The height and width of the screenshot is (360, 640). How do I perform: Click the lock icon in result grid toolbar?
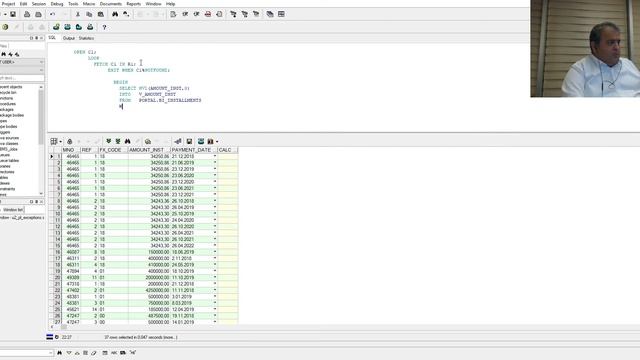coord(70,141)
